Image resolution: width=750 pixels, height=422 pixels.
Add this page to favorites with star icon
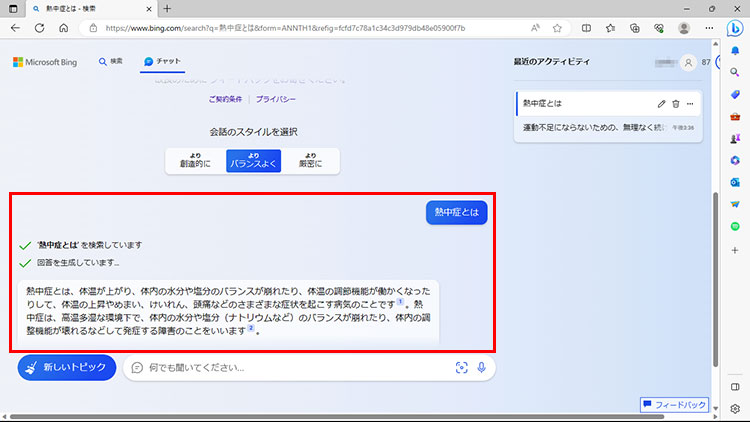coord(584,28)
